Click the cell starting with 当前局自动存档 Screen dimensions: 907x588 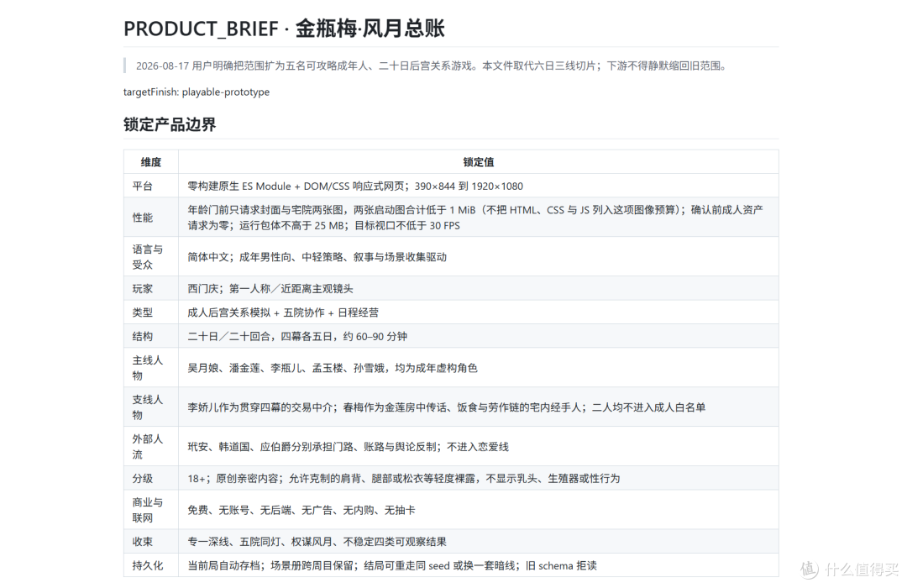[479, 565]
